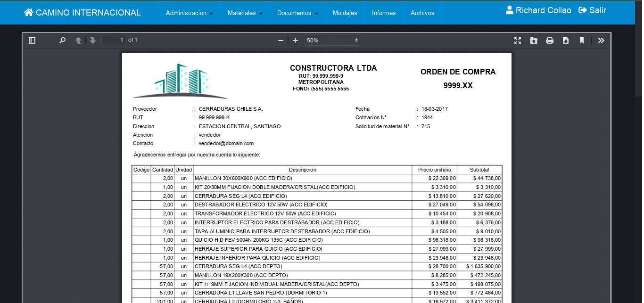Click the TRANSFORMADOR ELECTRICO 12V 50W row
The width and height of the screenshot is (644, 303).
coord(317,213)
